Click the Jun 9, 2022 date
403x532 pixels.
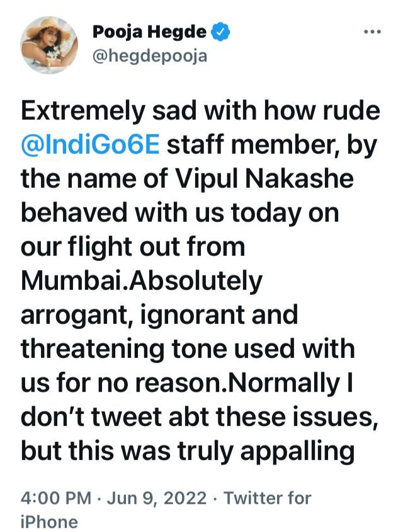157,498
